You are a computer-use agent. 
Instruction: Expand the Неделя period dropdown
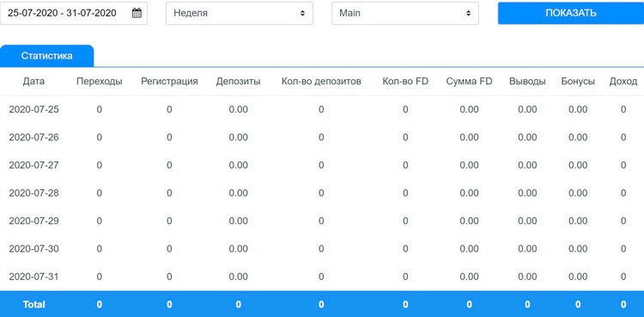240,13
